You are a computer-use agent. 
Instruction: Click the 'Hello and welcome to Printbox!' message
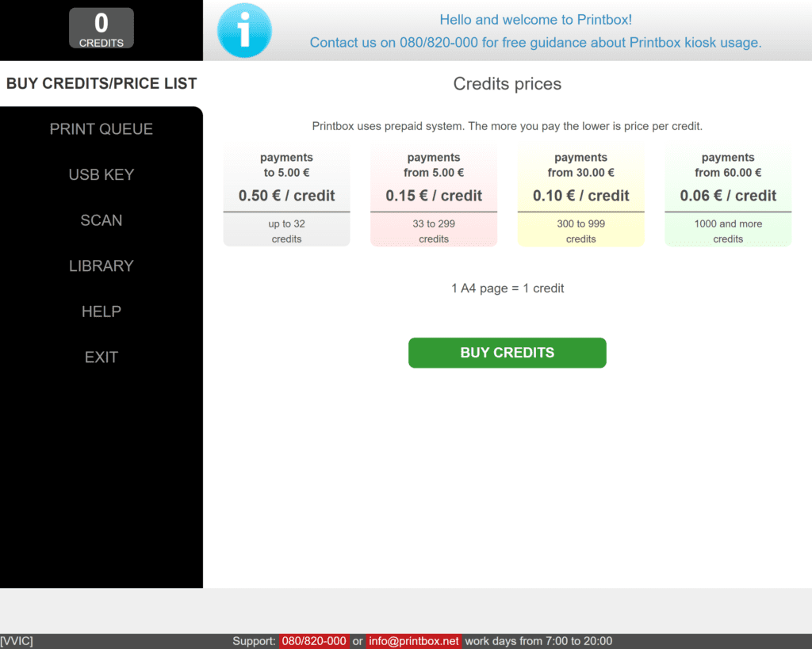pos(535,20)
